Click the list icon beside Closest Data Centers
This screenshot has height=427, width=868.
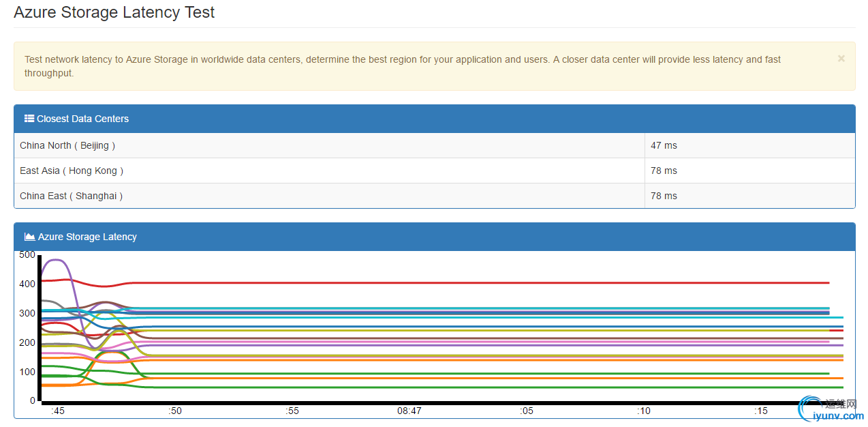[x=29, y=119]
